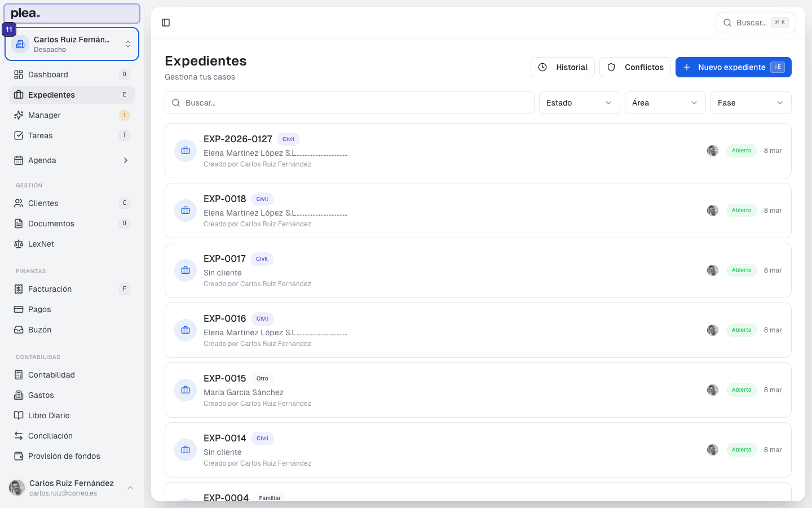
Task: Click the building icon beside Despacho
Action: tap(20, 44)
